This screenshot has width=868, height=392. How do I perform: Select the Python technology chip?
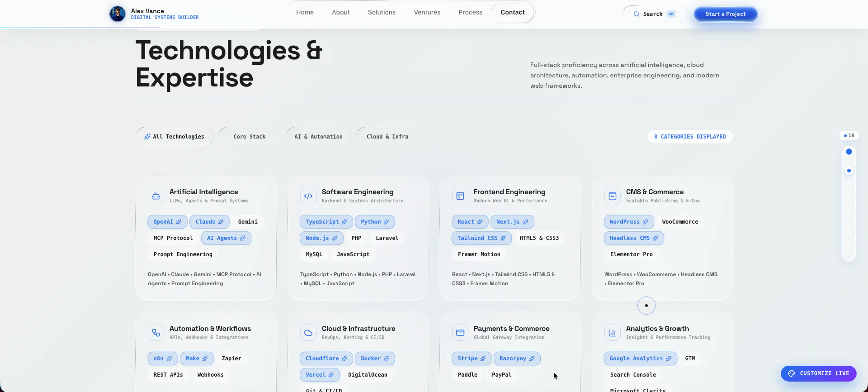[375, 222]
